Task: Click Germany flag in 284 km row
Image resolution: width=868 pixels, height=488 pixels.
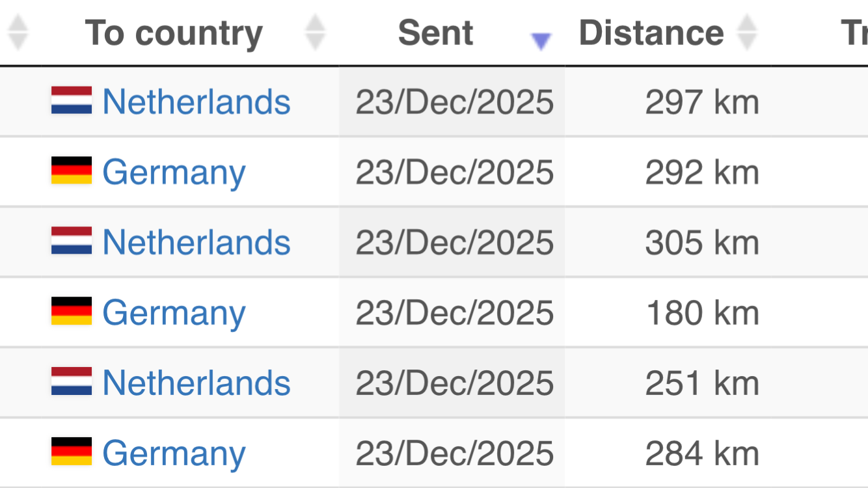Action: (72, 452)
